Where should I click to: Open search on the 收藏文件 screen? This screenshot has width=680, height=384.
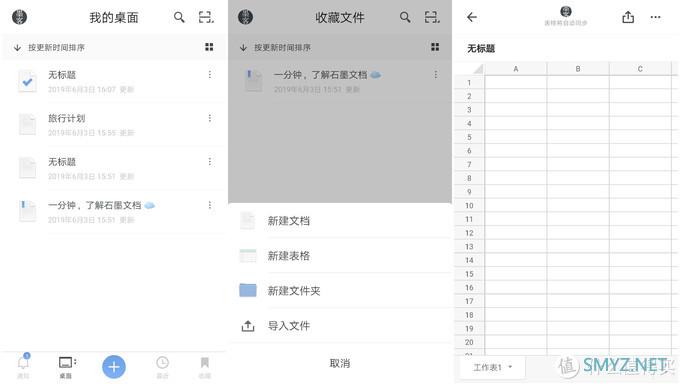coord(405,17)
